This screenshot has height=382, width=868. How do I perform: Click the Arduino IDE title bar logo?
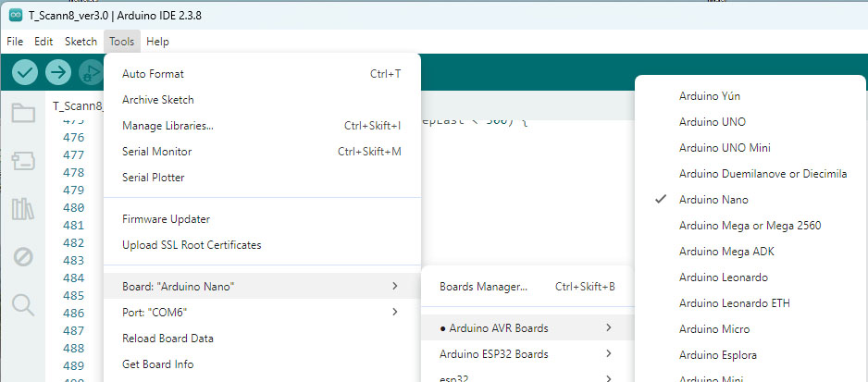(16, 16)
